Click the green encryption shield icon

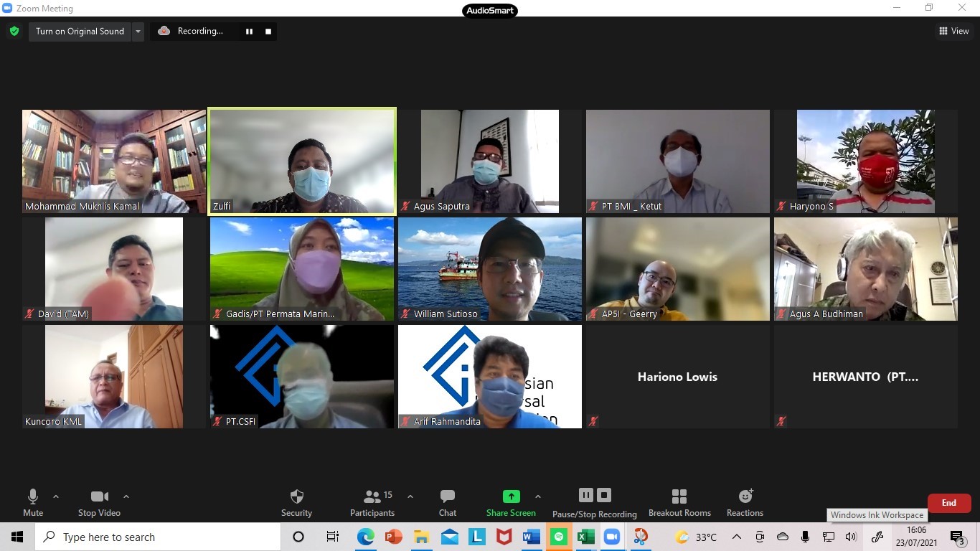[x=14, y=31]
